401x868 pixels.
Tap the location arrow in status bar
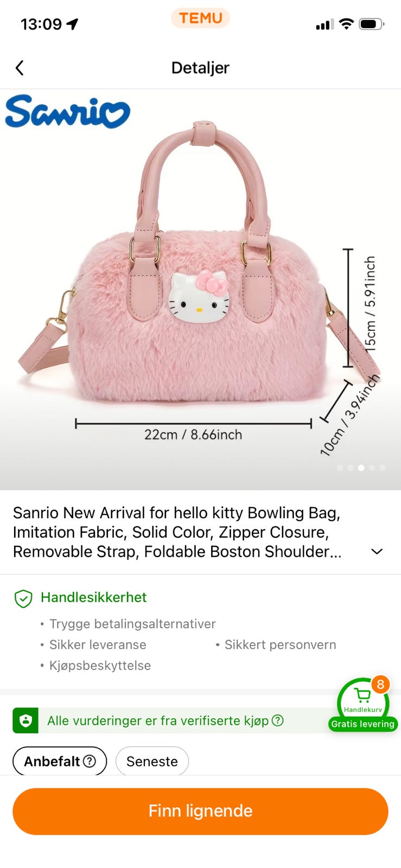point(72,24)
